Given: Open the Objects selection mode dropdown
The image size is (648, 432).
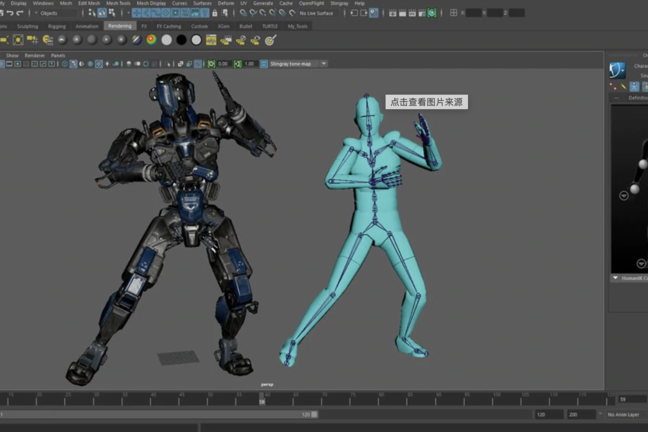Looking at the screenshot, I should pos(56,13).
